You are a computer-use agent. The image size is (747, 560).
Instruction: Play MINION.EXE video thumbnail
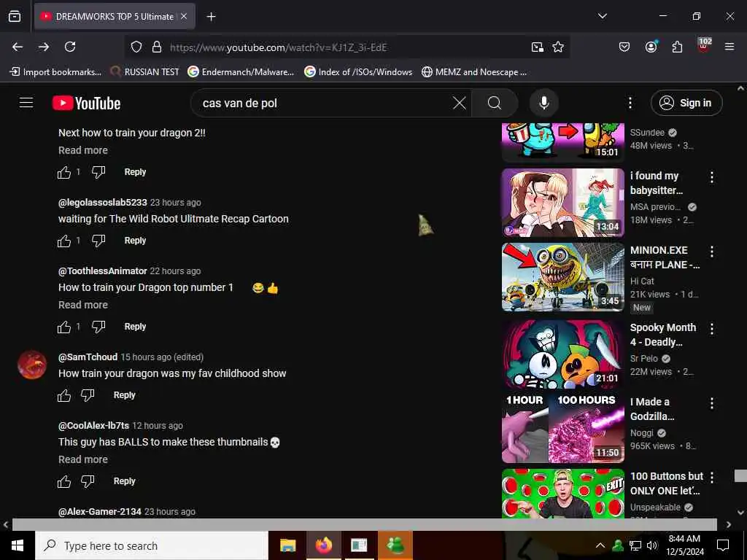tap(562, 277)
